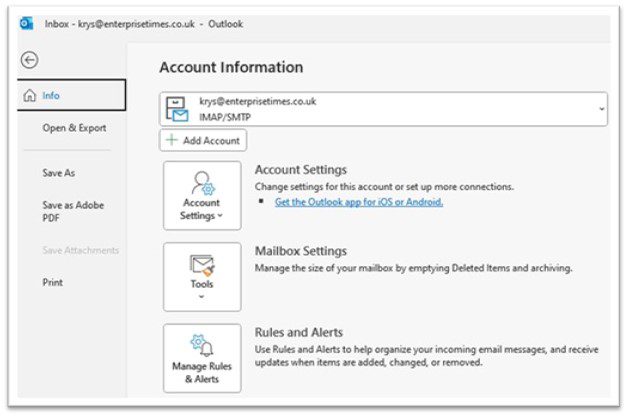Click the Rules and Alerts heading
Viewport: 628px width, 417px height.
click(x=299, y=332)
